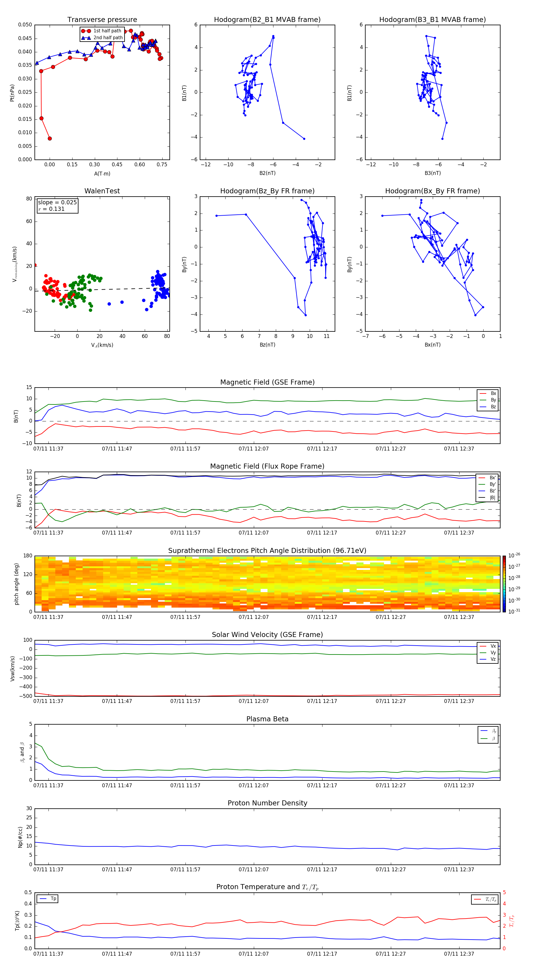Click '07/11 12:07' tick under GSE magnetic field
Screen dimensions: 535x980
point(254,449)
